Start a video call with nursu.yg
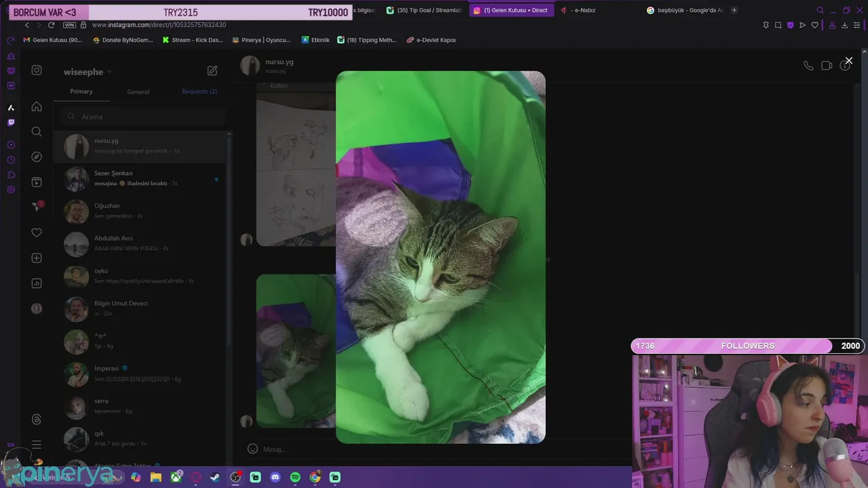 [x=827, y=66]
